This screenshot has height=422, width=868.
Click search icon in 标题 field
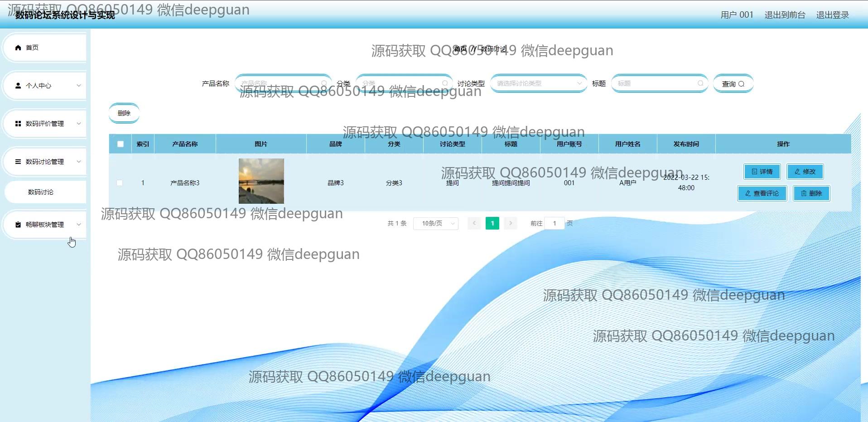pos(700,83)
